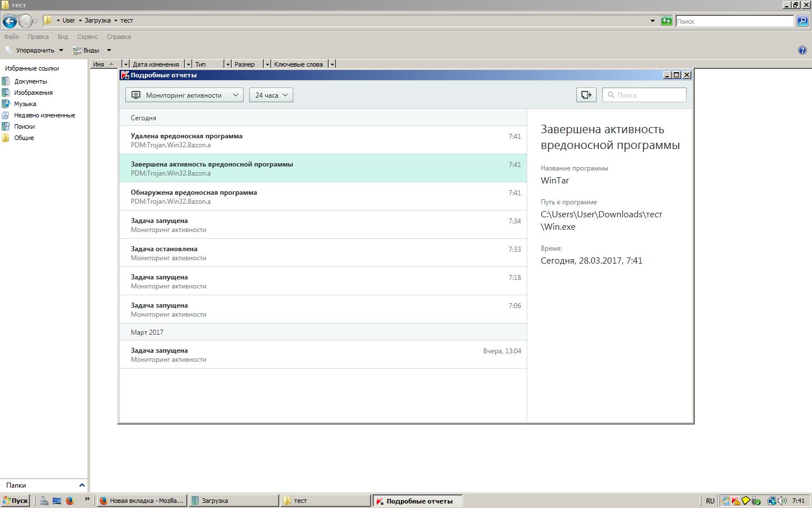Click the blue help question mark icon
Screen dimensions: 812x508
(x=802, y=50)
